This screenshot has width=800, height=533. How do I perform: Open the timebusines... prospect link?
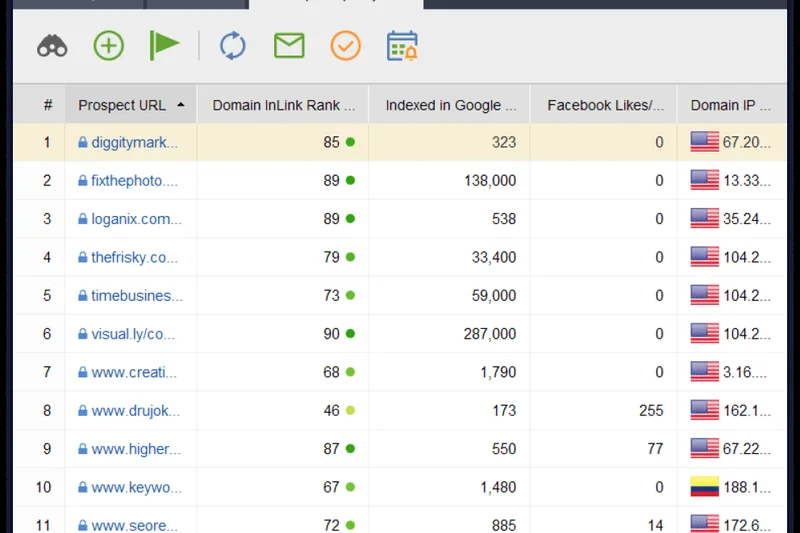137,295
